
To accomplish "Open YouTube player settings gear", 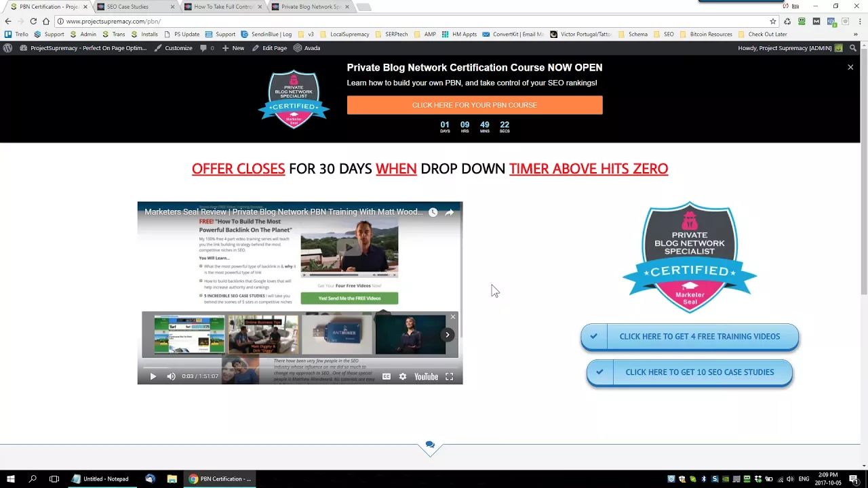I will tap(403, 377).
